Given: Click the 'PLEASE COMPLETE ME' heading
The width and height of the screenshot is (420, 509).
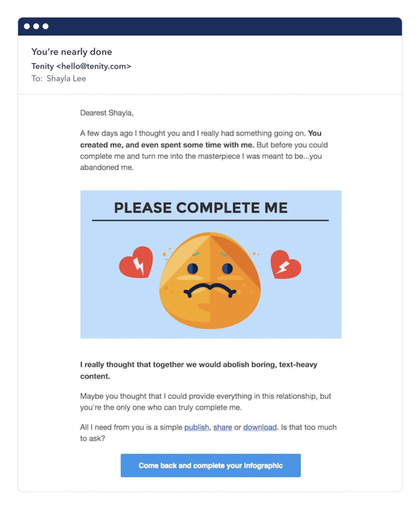Looking at the screenshot, I should 201,208.
